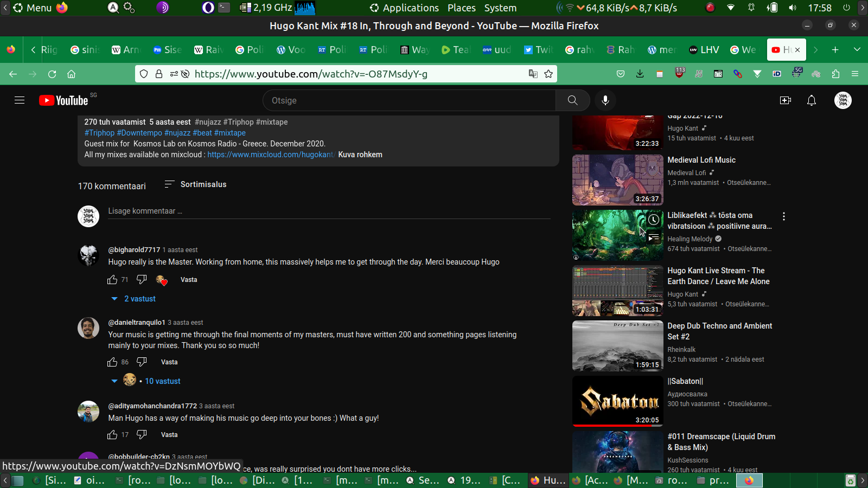The image size is (868, 488).
Task: Open the Sortimisalus sort dropdown
Action: pos(195,184)
